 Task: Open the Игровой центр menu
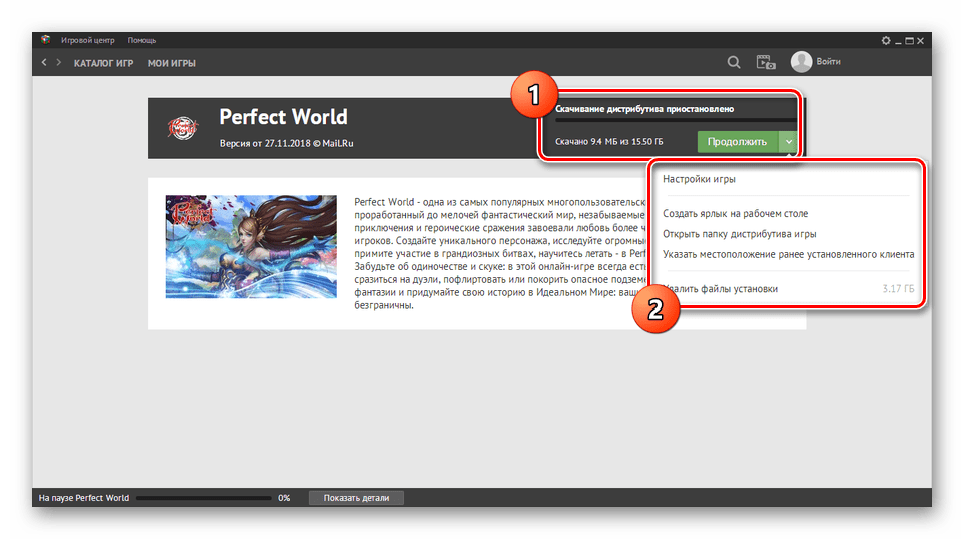click(x=87, y=40)
